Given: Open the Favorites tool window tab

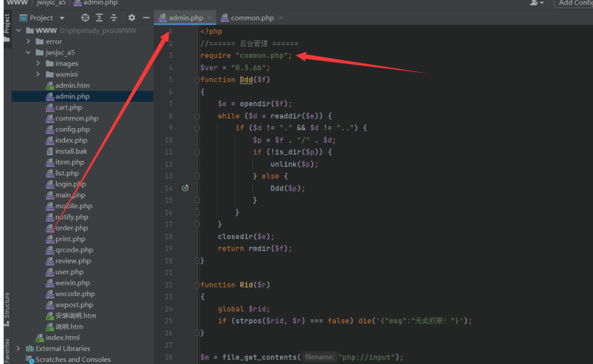Looking at the screenshot, I should 7,351.
